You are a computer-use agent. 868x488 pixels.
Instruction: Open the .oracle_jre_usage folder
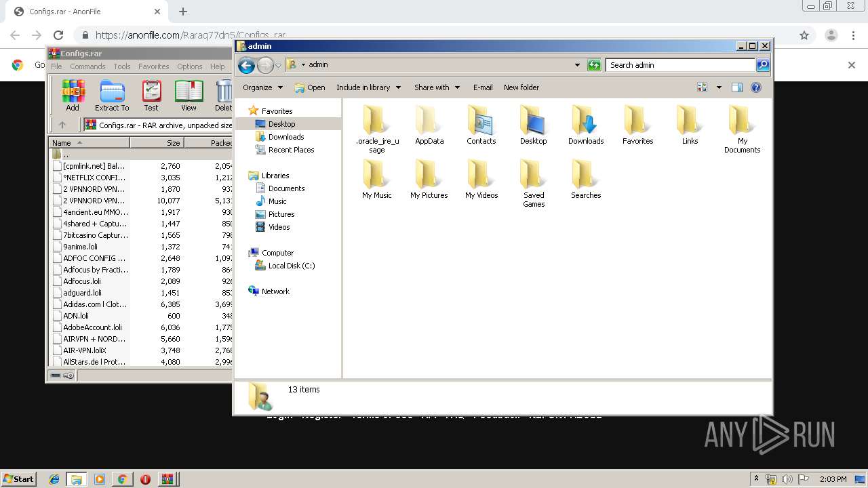[x=377, y=129]
